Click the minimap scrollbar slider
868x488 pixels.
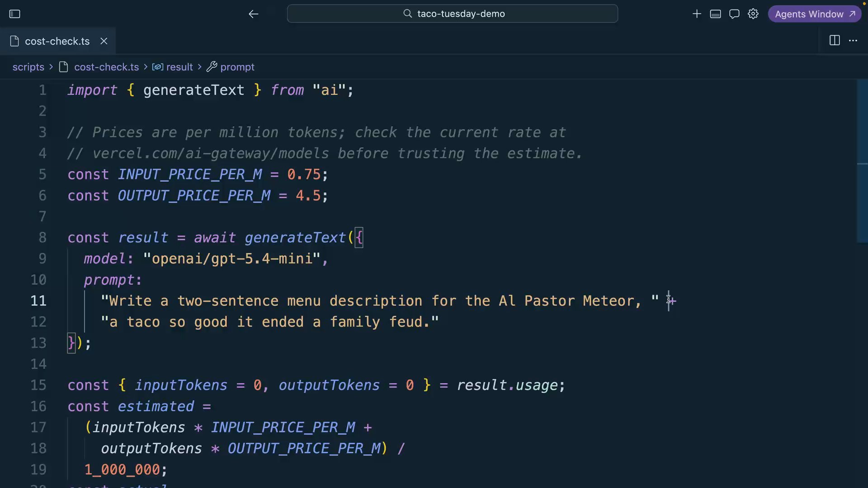[x=862, y=162]
